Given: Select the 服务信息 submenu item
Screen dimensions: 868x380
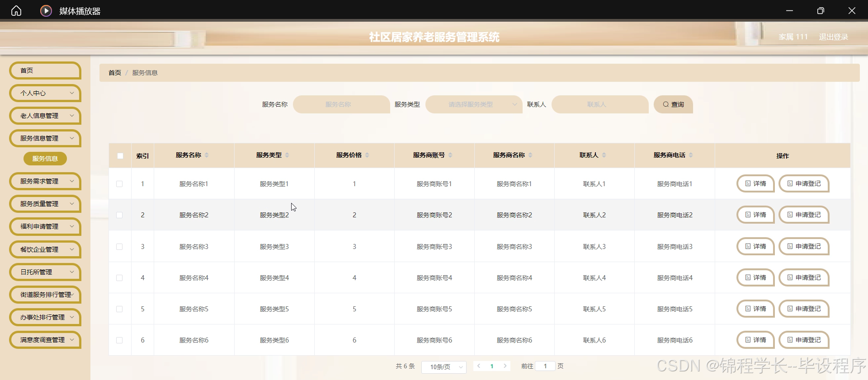Looking at the screenshot, I should (45, 159).
